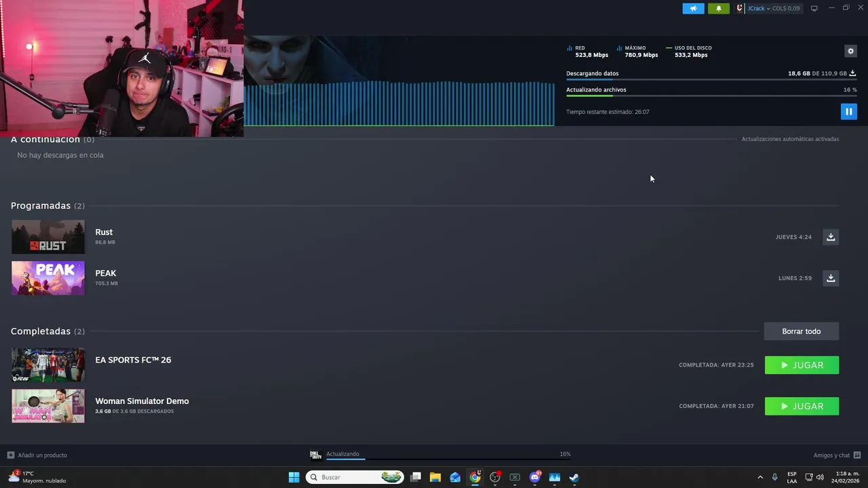The height and width of the screenshot is (488, 868).
Task: Click the Call of Duty icon in status bar
Action: (315, 455)
